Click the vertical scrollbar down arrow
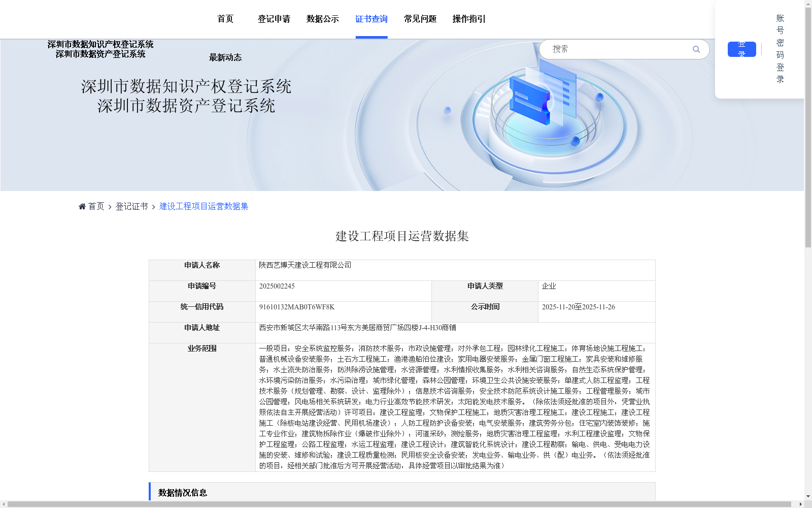The image size is (812, 508). [x=808, y=496]
